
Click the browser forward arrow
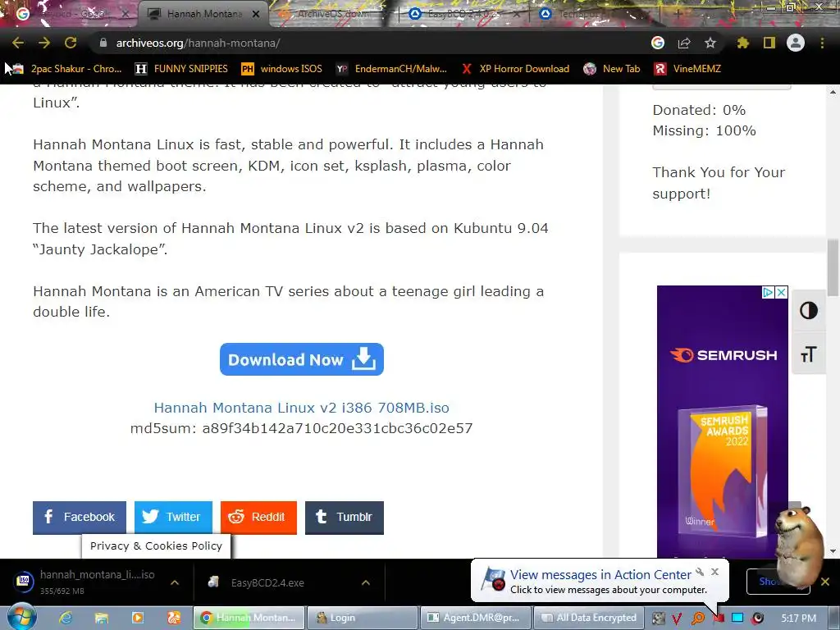point(44,43)
